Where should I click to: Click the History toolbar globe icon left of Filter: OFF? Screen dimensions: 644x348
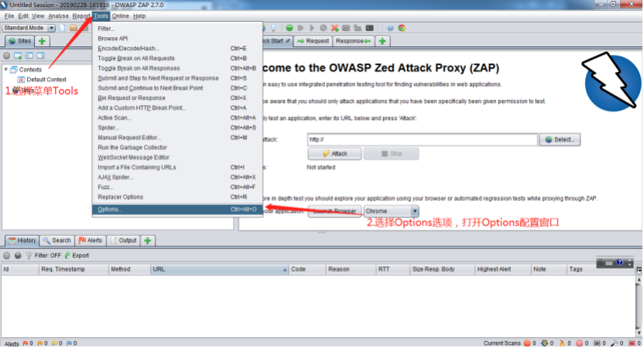pyautogui.click(x=18, y=255)
